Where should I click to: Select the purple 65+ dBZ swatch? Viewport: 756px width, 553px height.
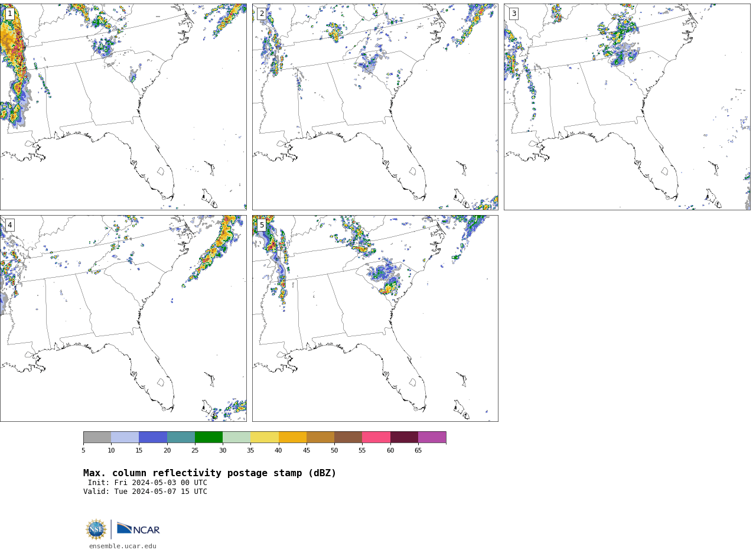(432, 437)
